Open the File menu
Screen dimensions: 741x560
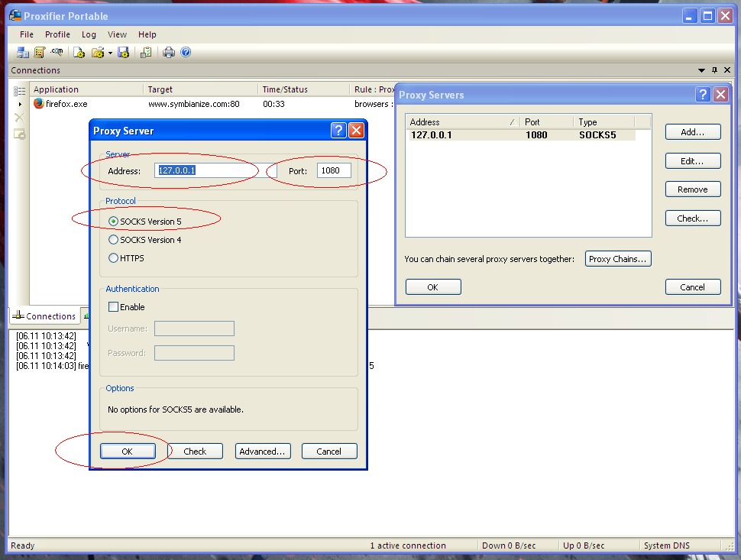pyautogui.click(x=27, y=34)
